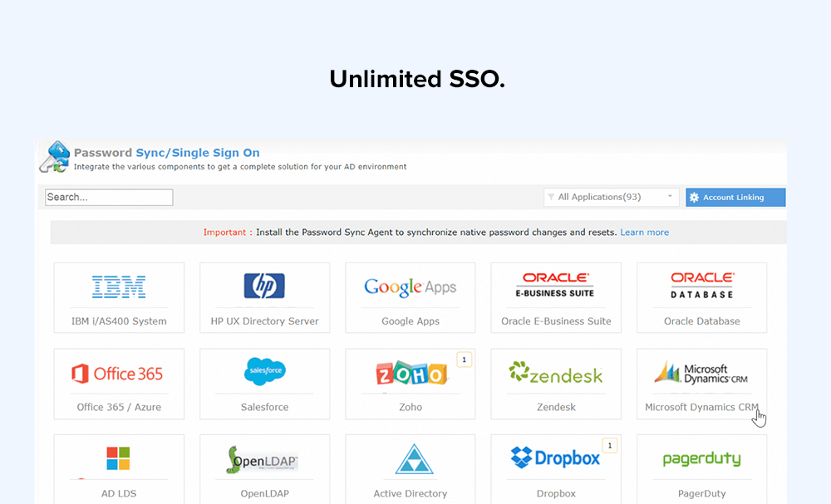Click the Zendesk logo
This screenshot has width=831, height=504.
(555, 374)
